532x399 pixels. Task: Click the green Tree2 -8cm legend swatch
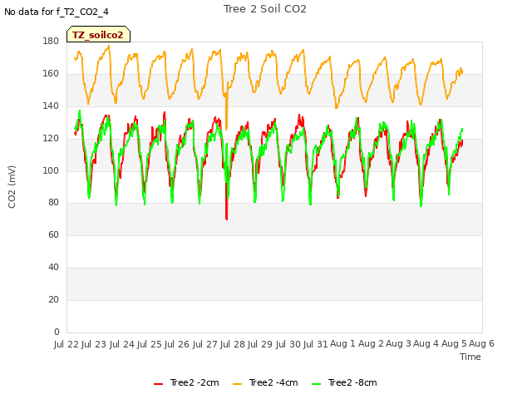[x=316, y=384]
